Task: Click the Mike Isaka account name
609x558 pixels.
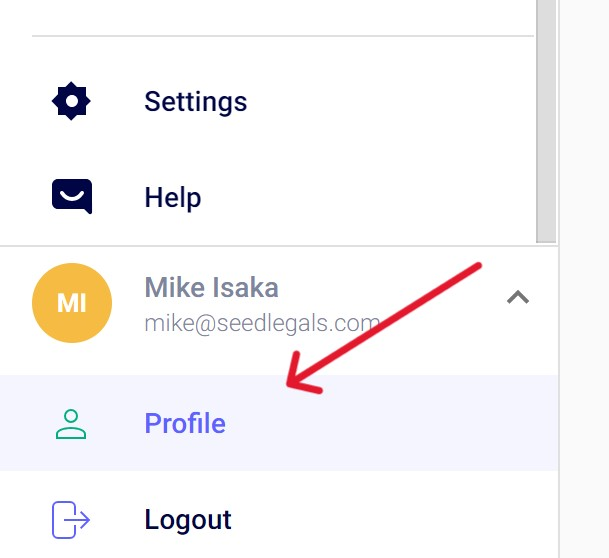Action: point(211,288)
